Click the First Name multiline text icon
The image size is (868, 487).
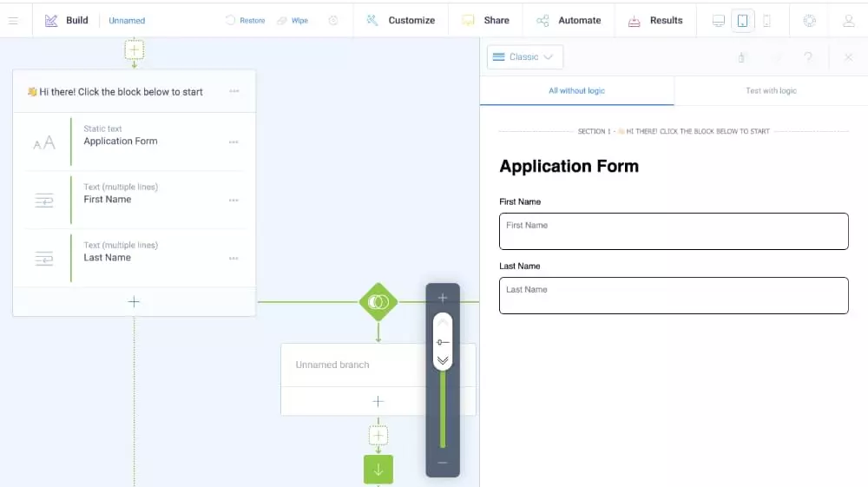[x=43, y=201]
